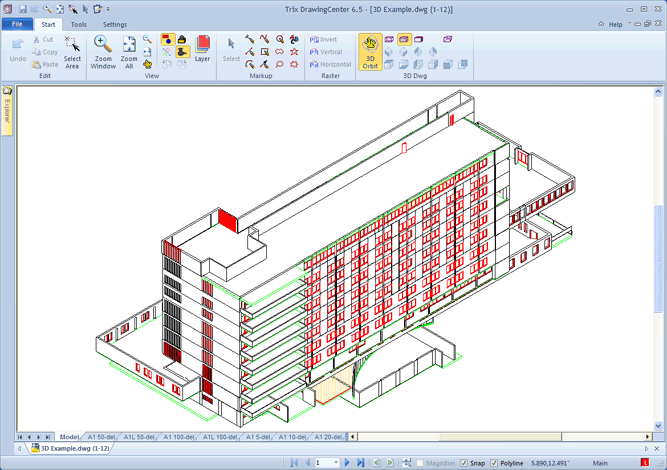The image size is (667, 470).
Task: Toggle the Polyline checkbox
Action: (x=494, y=463)
